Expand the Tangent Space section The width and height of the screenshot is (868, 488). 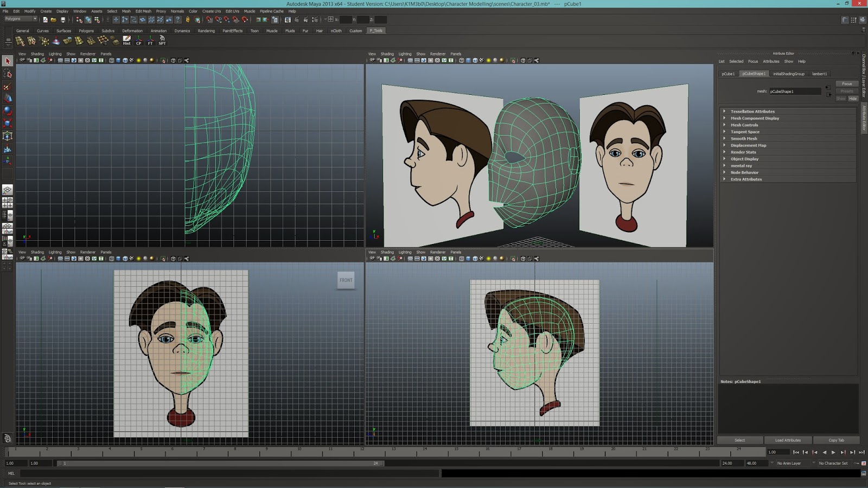(788, 132)
